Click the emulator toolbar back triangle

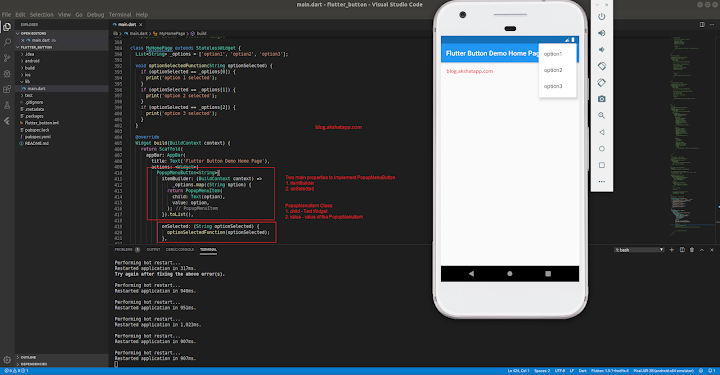coord(602,132)
